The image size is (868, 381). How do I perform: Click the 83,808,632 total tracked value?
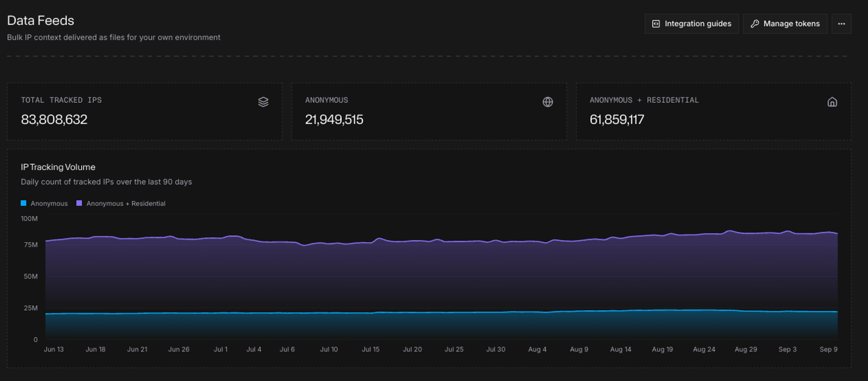[54, 119]
